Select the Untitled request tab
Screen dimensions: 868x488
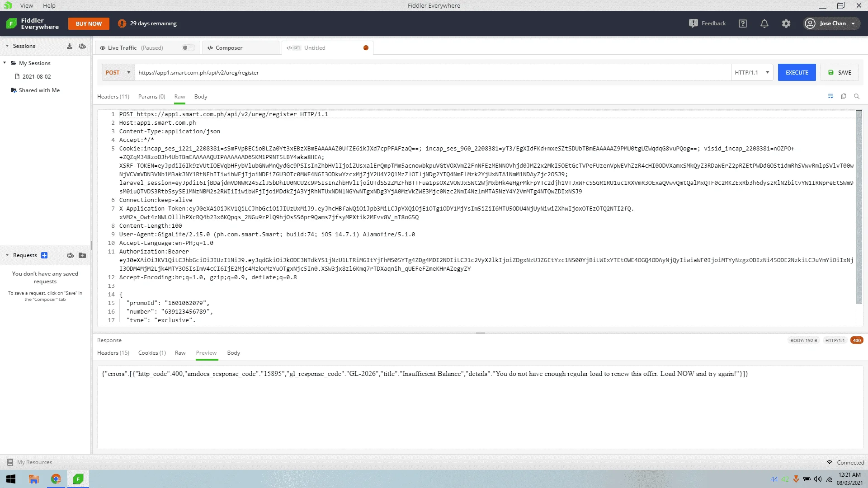point(327,48)
